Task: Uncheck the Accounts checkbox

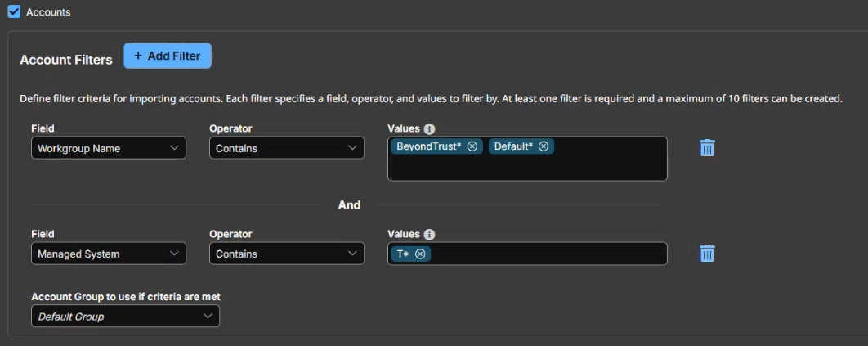Action: (14, 11)
